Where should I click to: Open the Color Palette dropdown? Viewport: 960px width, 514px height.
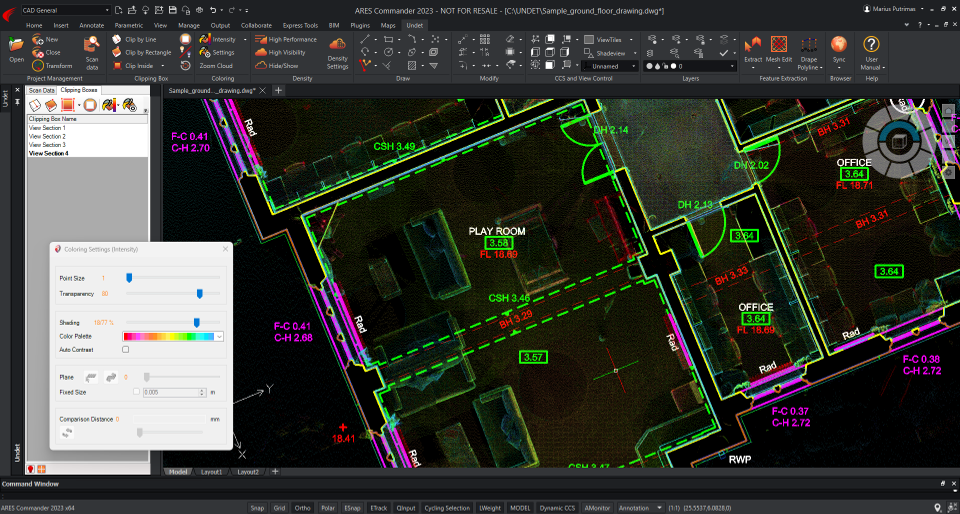[173, 337]
